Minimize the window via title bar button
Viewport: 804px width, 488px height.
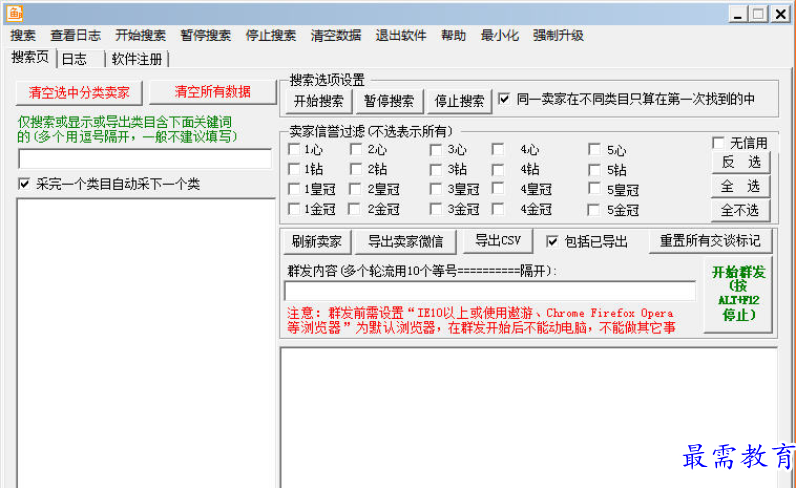click(738, 14)
